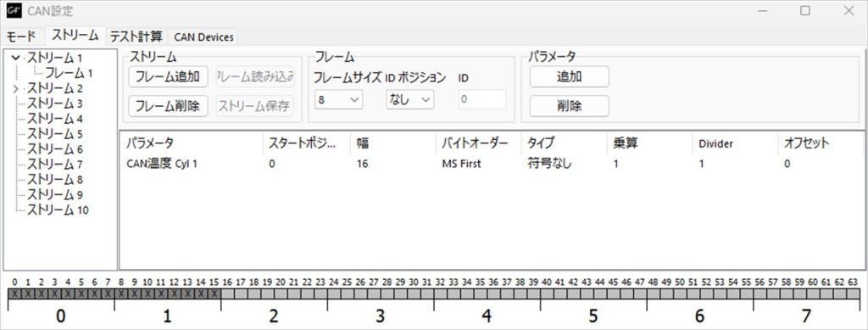
Task: Select フレーム 1 in the tree
Action: point(69,73)
